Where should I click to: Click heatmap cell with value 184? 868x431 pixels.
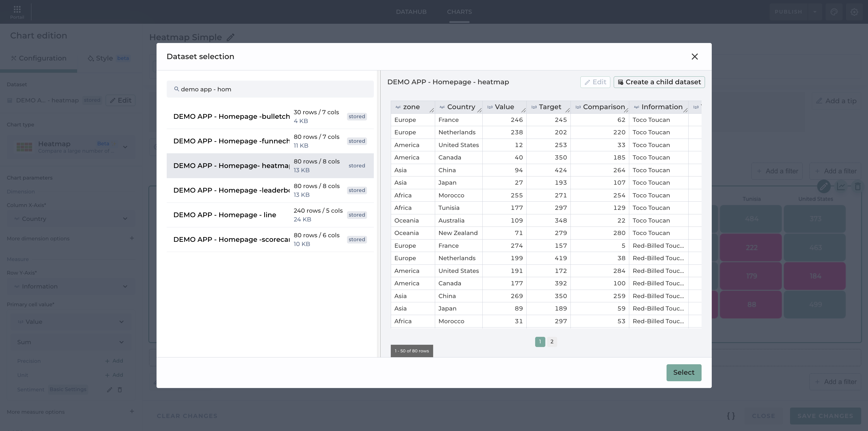coord(815,276)
